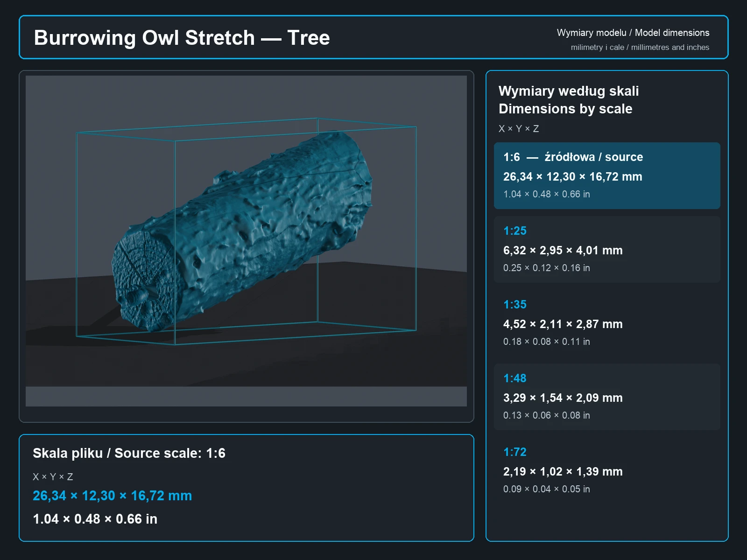
Task: Click the 3,29 × 1,54 × 2,09 mm dimensions
Action: pos(563,398)
